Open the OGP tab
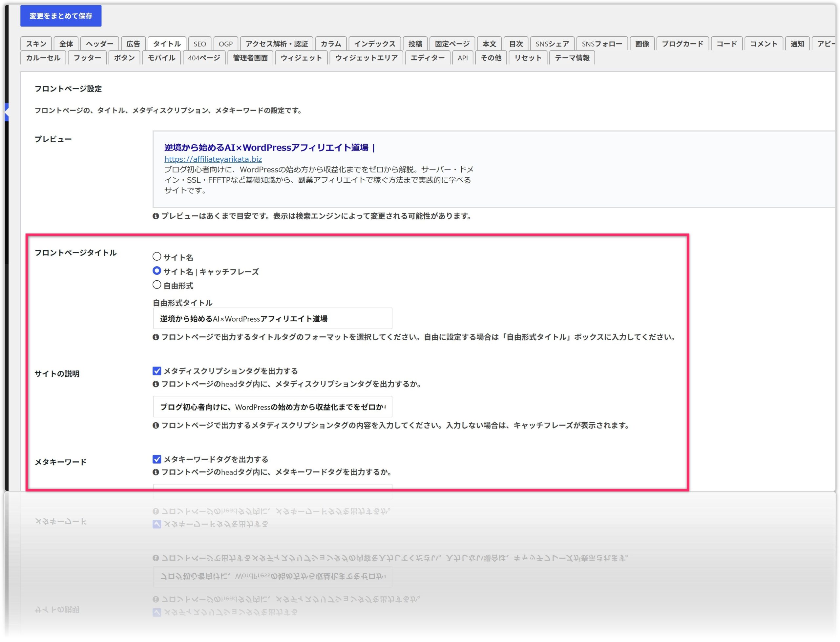Image resolution: width=840 pixels, height=642 pixels. click(x=225, y=44)
